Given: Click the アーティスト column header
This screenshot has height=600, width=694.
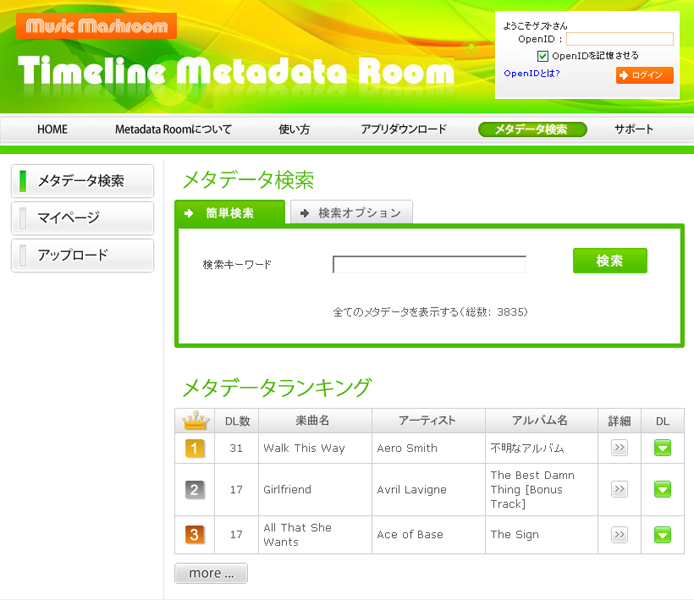Looking at the screenshot, I should click(x=427, y=421).
